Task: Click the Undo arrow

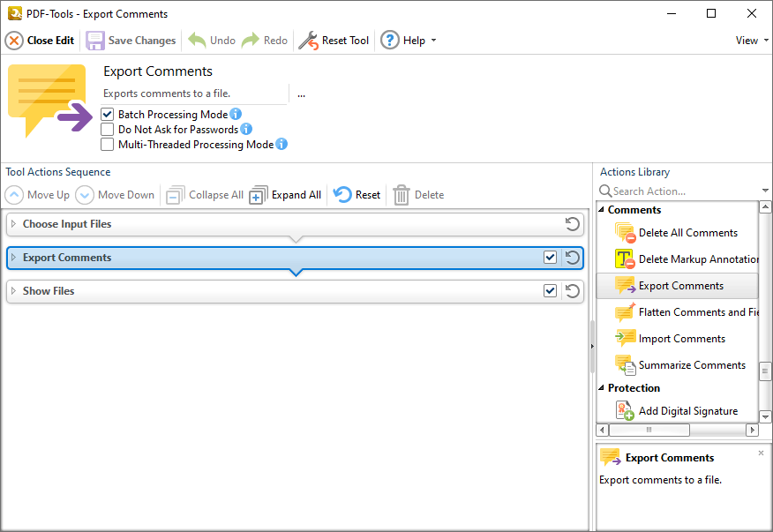Action: [197, 41]
